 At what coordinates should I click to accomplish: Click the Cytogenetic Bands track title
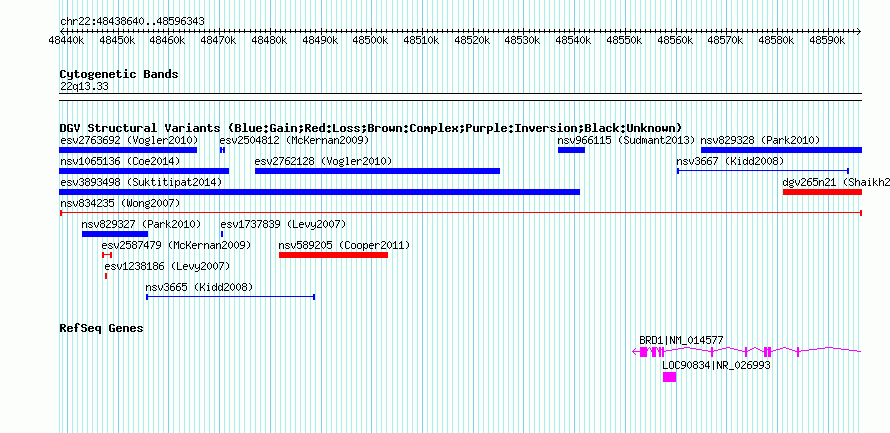[119, 74]
